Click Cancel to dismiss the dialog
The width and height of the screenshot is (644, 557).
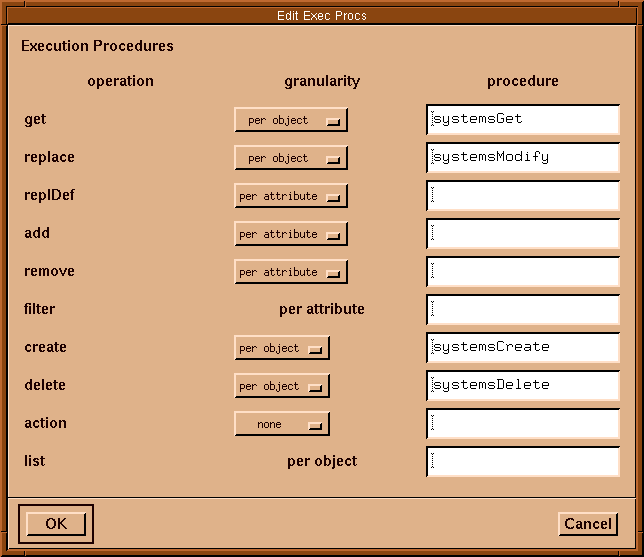coord(587,524)
